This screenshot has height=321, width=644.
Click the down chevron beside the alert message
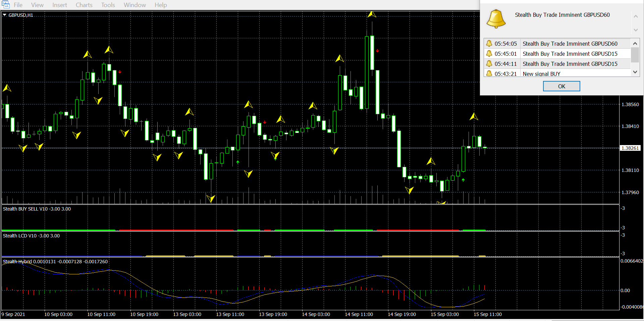[635, 30]
